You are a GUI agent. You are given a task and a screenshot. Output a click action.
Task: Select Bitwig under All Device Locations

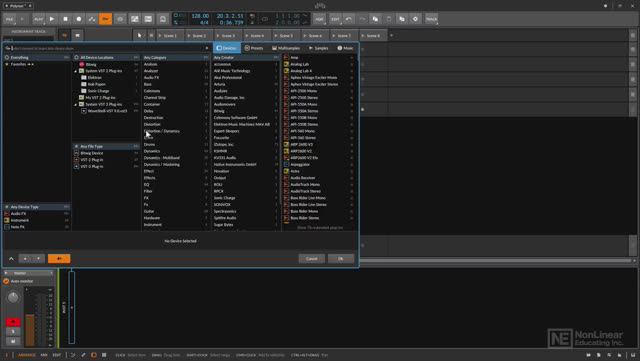[x=106, y=65]
